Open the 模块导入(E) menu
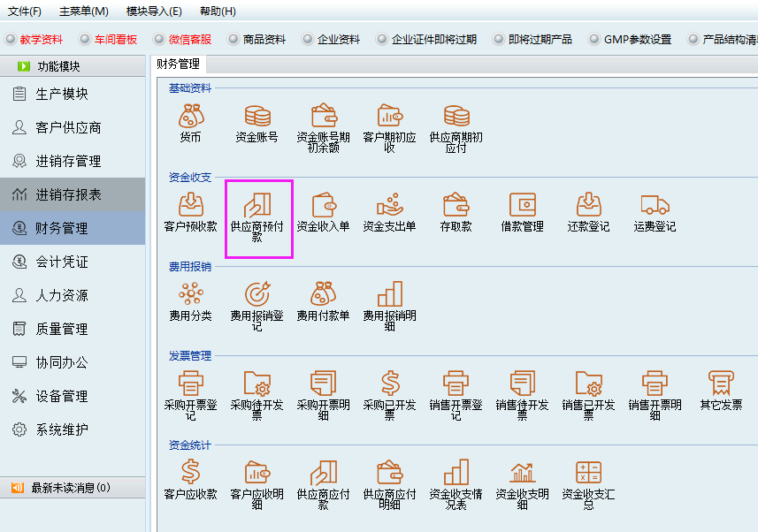 154,11
